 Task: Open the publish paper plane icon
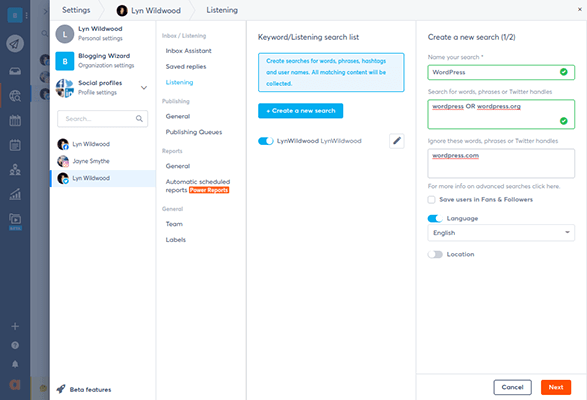coord(15,44)
